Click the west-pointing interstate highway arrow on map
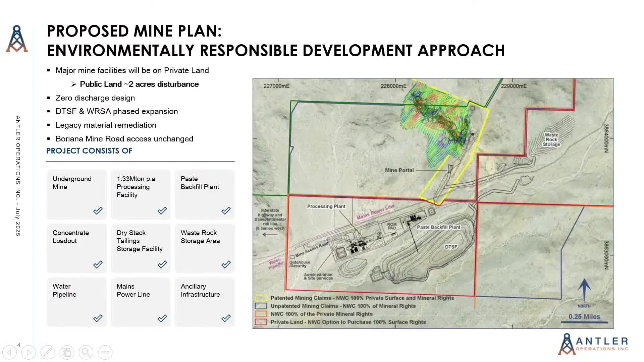Viewport: 644px width, 362px height. coord(270,234)
